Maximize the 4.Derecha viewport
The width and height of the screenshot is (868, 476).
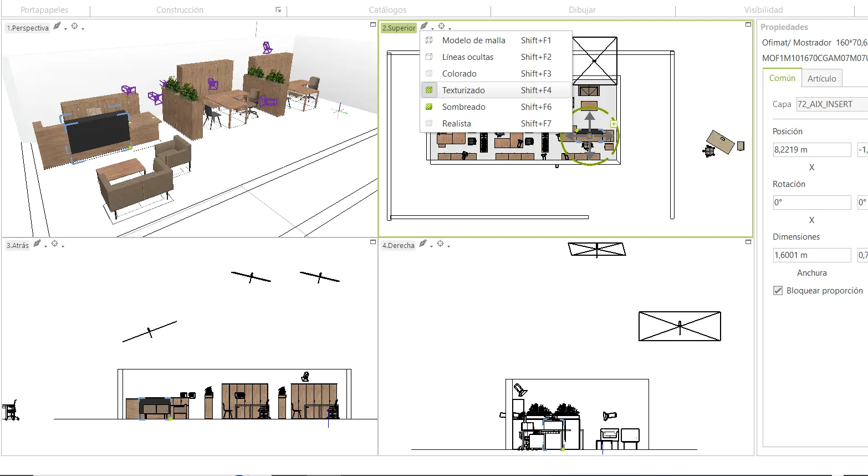click(x=748, y=242)
